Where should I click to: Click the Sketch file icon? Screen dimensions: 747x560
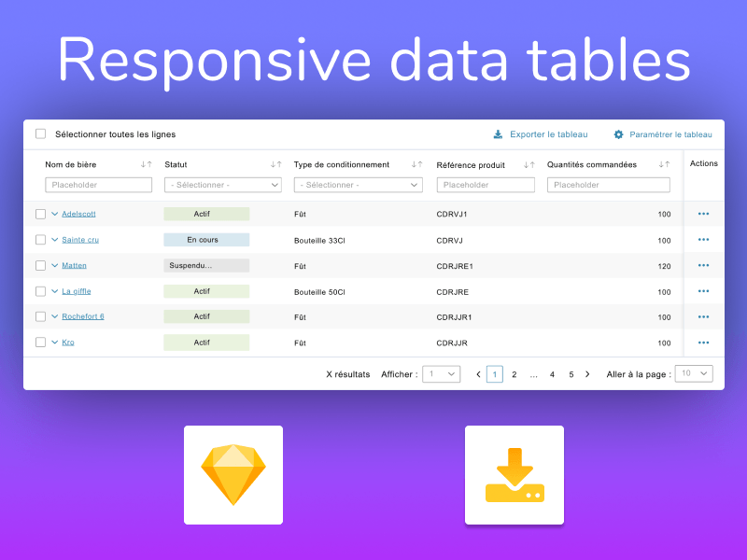(x=233, y=474)
